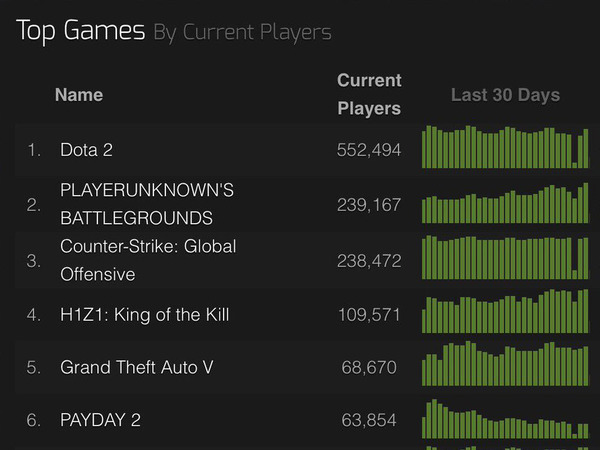Click the 109,571 players count for H1Z1

tap(369, 315)
